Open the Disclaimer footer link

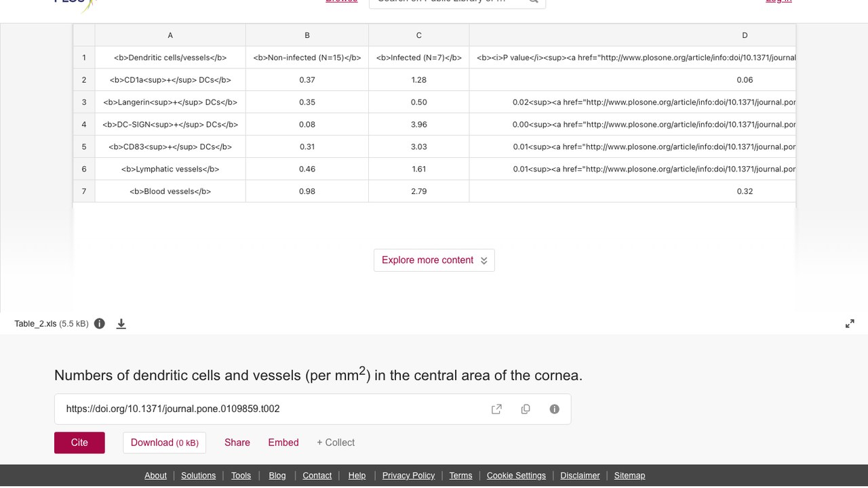[x=580, y=476]
